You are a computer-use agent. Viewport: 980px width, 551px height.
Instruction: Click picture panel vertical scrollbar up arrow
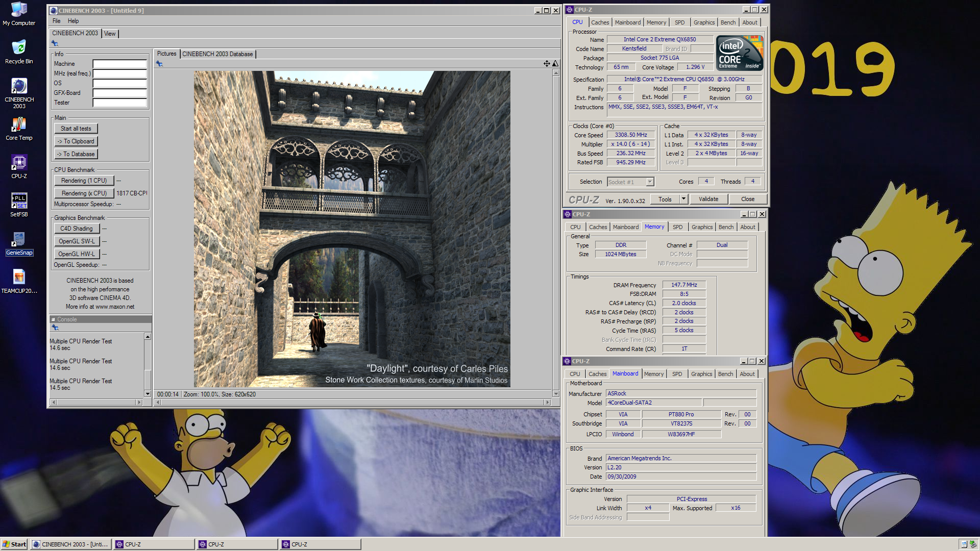click(556, 73)
